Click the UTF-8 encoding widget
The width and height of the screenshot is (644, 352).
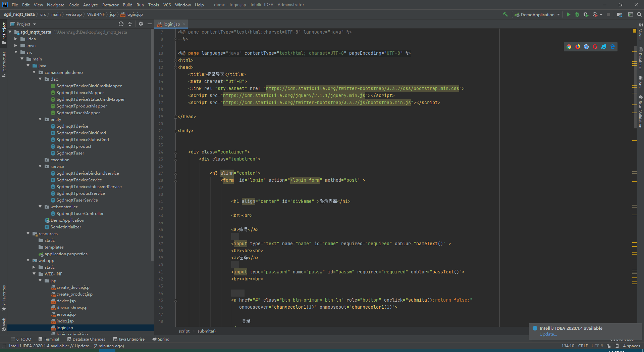pyautogui.click(x=597, y=346)
